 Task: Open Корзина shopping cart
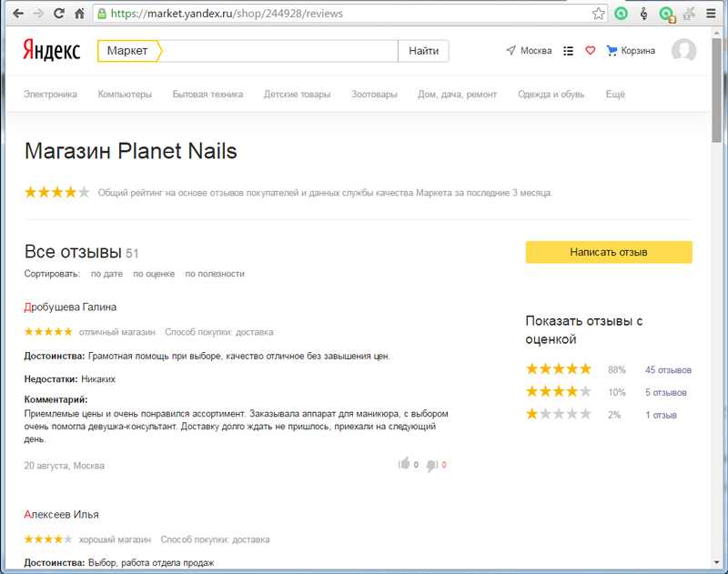click(x=631, y=51)
